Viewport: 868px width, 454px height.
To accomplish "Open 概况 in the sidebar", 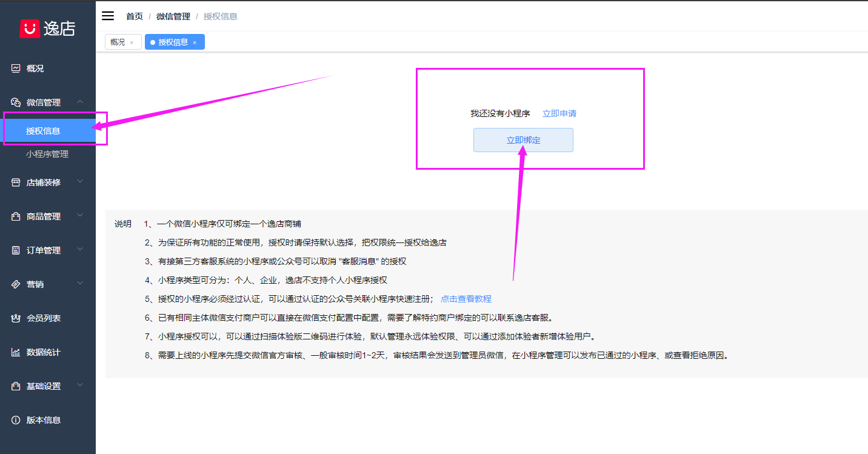I will coord(48,68).
